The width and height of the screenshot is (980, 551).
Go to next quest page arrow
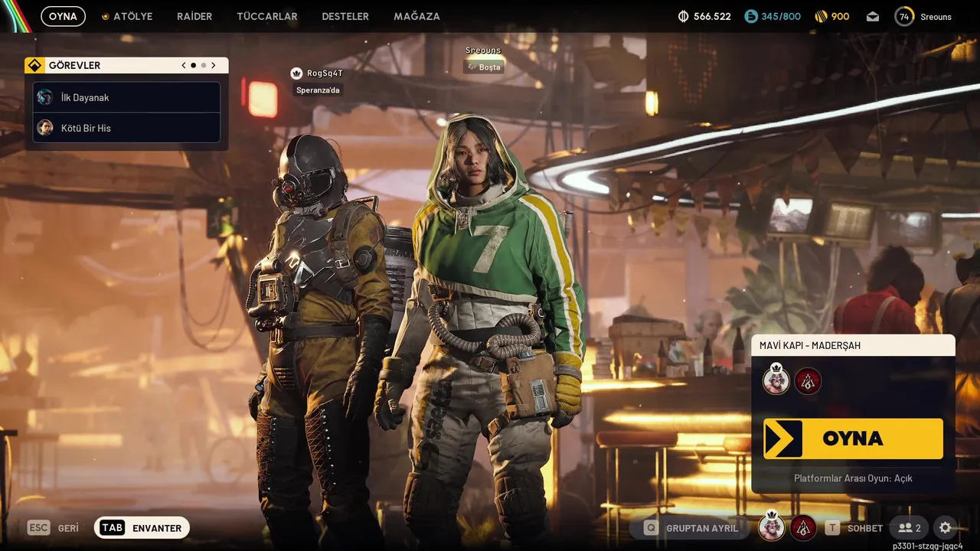pyautogui.click(x=214, y=66)
